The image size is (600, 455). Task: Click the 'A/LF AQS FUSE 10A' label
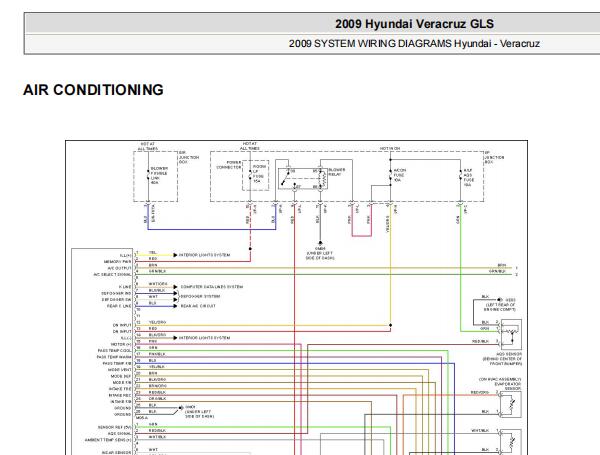pyautogui.click(x=468, y=177)
